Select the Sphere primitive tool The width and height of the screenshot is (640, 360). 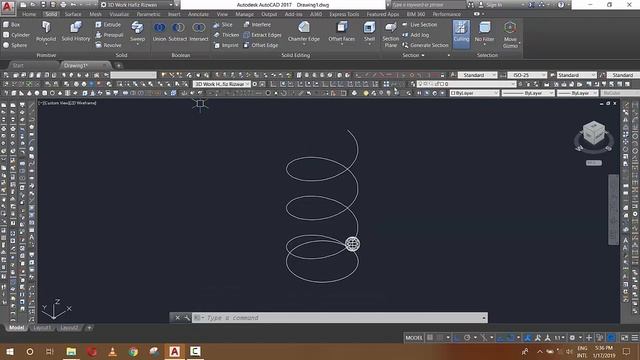15,45
